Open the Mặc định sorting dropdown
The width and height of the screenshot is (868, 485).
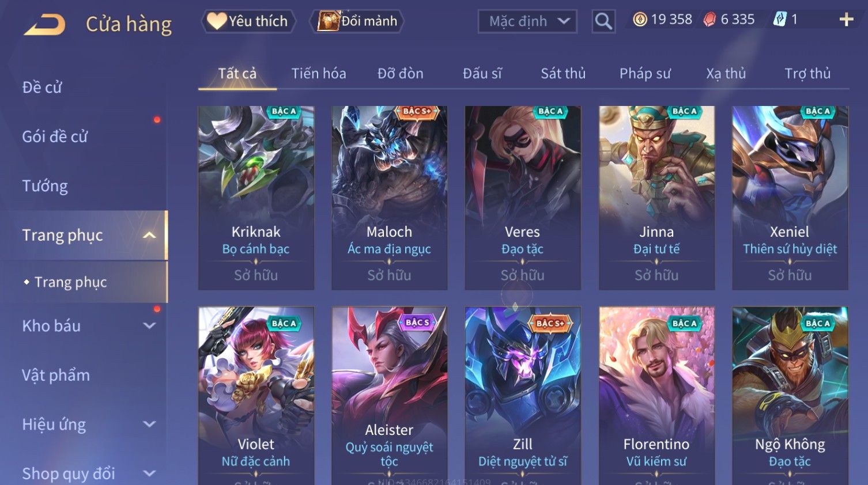pyautogui.click(x=527, y=22)
